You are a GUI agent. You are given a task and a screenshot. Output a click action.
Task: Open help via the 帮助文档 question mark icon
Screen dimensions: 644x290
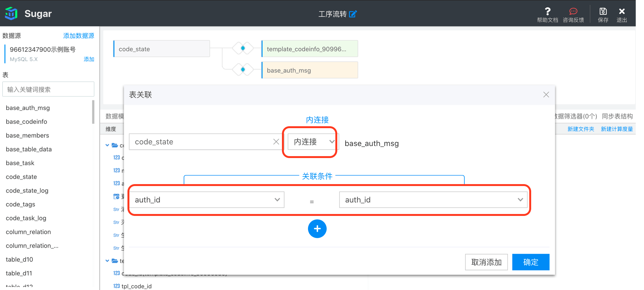pos(547,11)
